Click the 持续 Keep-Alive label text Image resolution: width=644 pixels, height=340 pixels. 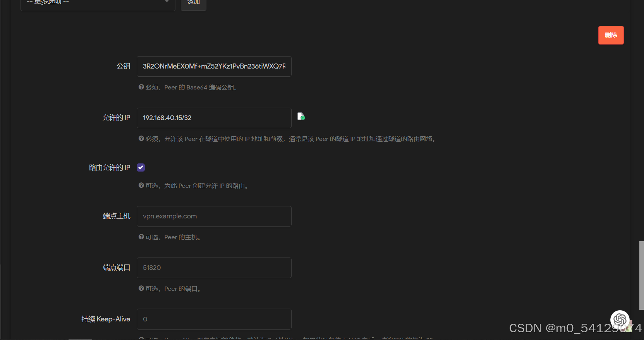coord(106,319)
